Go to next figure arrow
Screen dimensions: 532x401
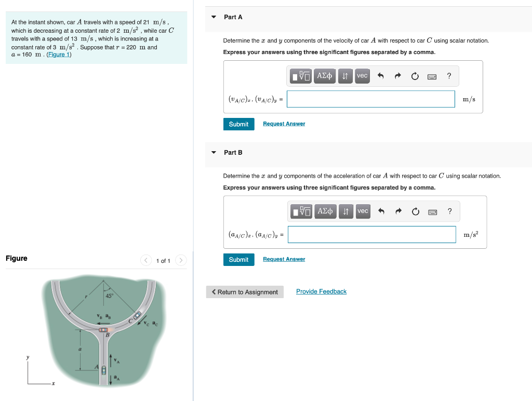(181, 260)
